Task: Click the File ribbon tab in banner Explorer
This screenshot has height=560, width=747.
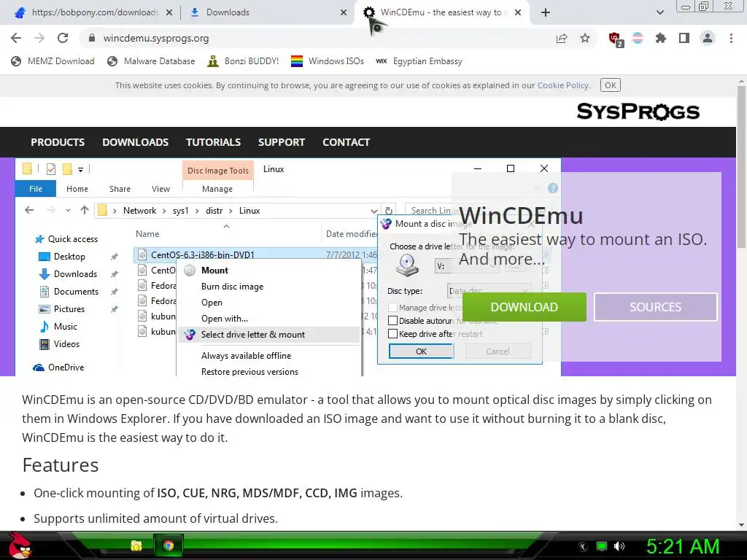Action: (x=36, y=189)
